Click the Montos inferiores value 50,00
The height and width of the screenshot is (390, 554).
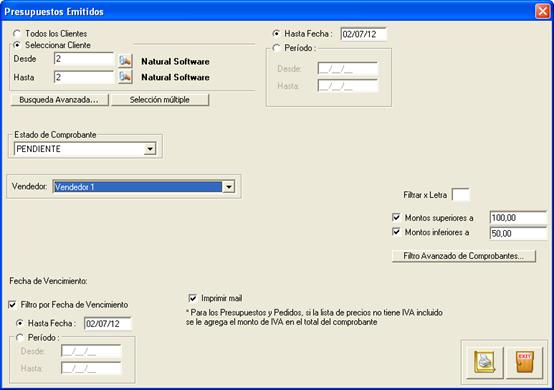point(518,233)
